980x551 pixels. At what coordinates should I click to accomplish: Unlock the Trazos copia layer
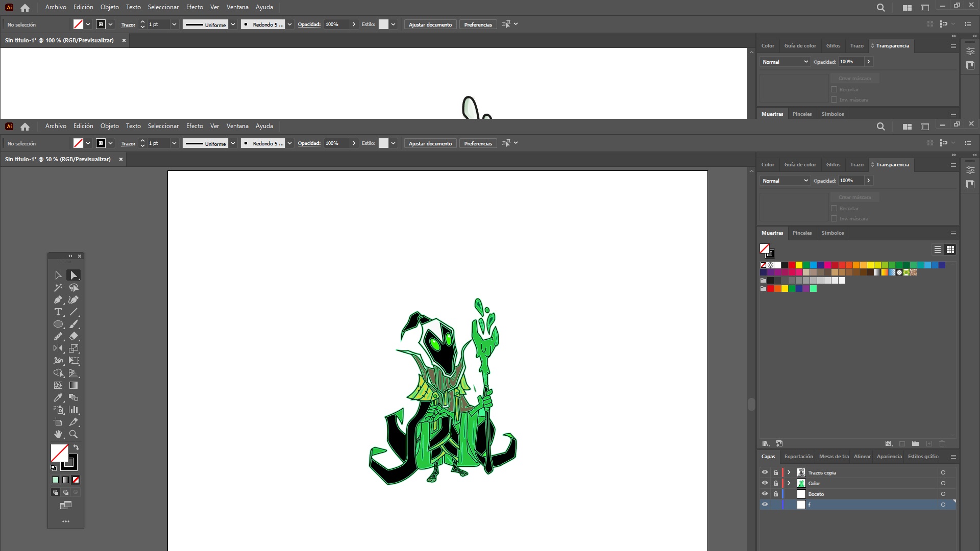click(x=776, y=472)
